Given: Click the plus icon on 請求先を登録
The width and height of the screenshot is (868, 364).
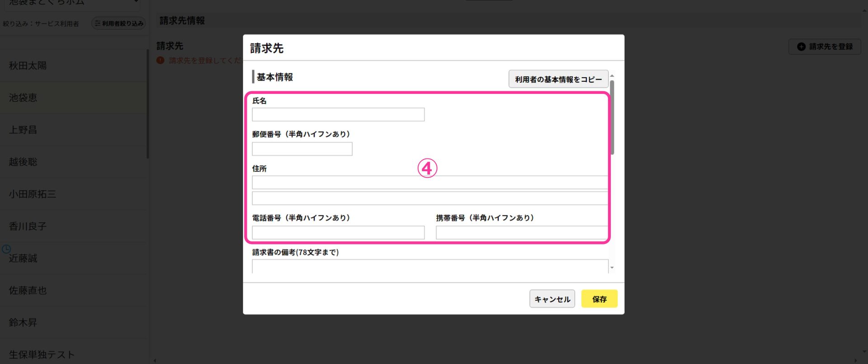Looking at the screenshot, I should pyautogui.click(x=801, y=47).
